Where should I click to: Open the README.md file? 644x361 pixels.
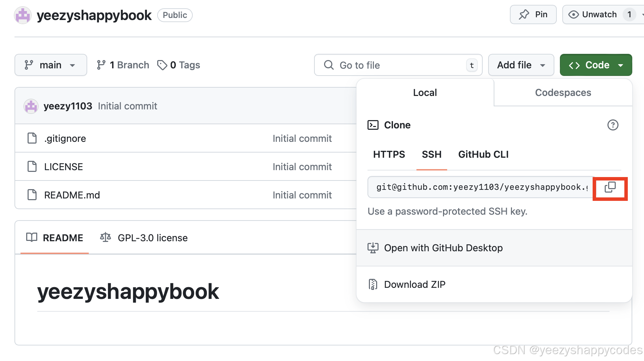click(x=72, y=195)
